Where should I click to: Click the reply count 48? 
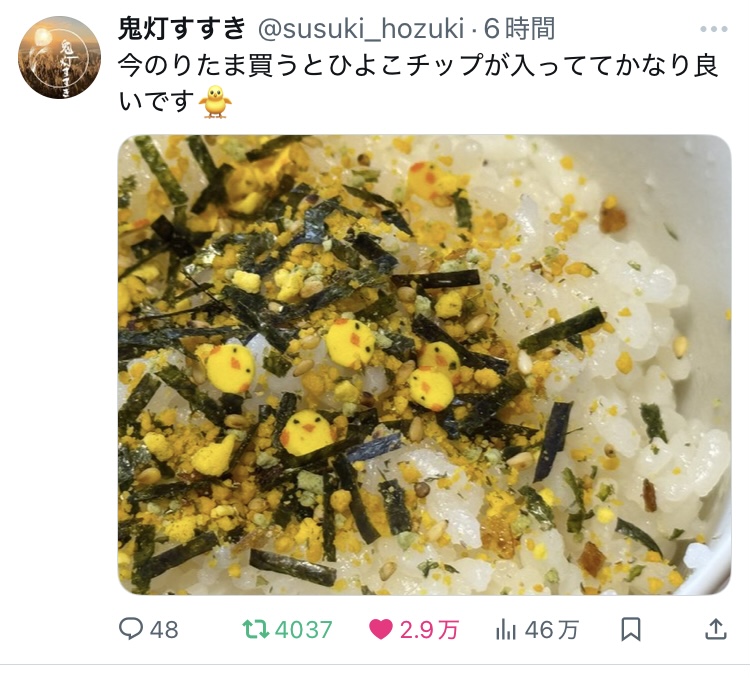(x=164, y=630)
